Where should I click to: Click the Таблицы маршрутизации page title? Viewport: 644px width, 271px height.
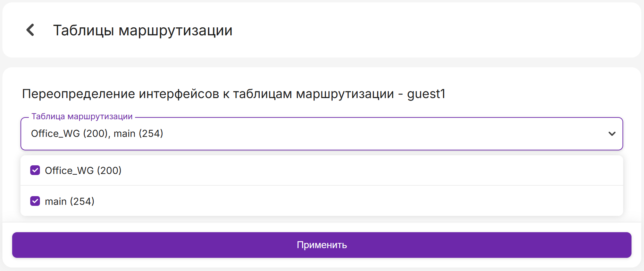pos(143,30)
